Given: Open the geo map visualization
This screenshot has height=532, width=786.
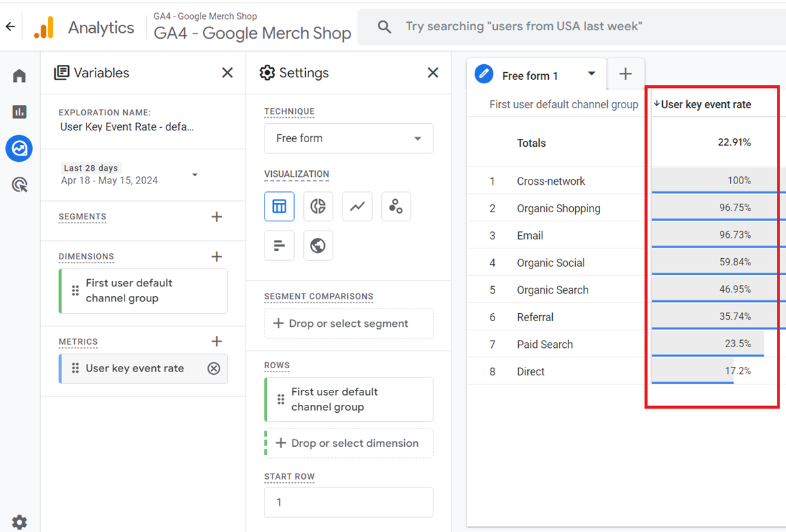Looking at the screenshot, I should (318, 245).
